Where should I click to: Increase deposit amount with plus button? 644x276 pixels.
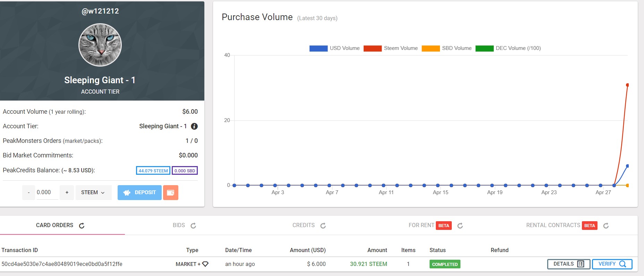pyautogui.click(x=67, y=192)
